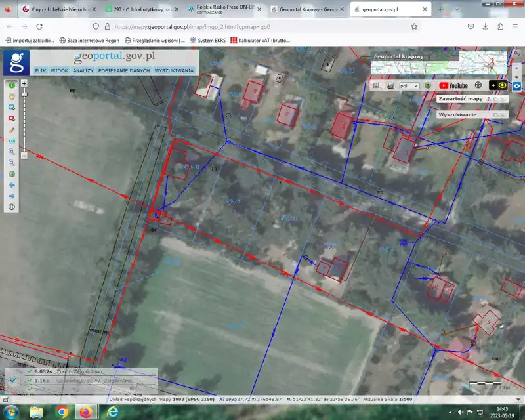Show full map extent with globe icon
The image size is (525, 420).
click(11, 174)
